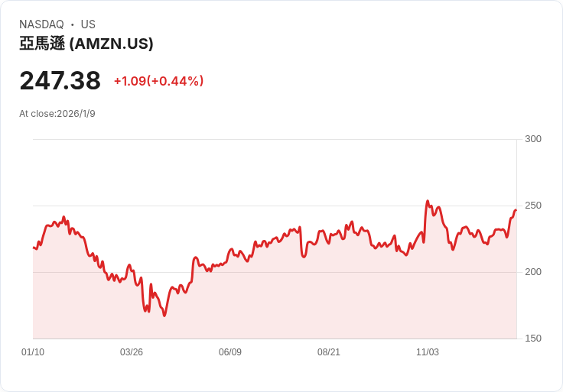The image size is (563, 392).
Task: Select the 01/10 date on the x-axis
Action: coord(33,352)
